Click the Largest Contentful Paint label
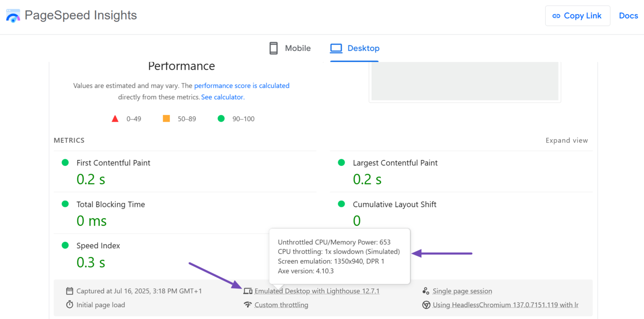Screen dimensions: 644x319 pos(395,163)
